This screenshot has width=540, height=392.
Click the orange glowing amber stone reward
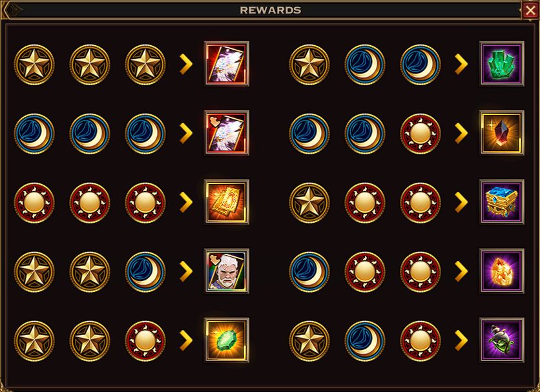pos(502,271)
